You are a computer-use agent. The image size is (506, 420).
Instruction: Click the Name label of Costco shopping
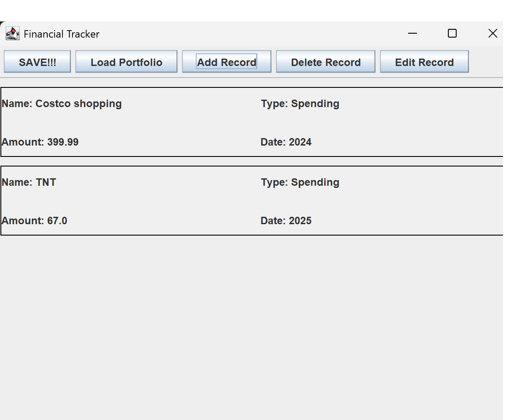click(x=61, y=104)
